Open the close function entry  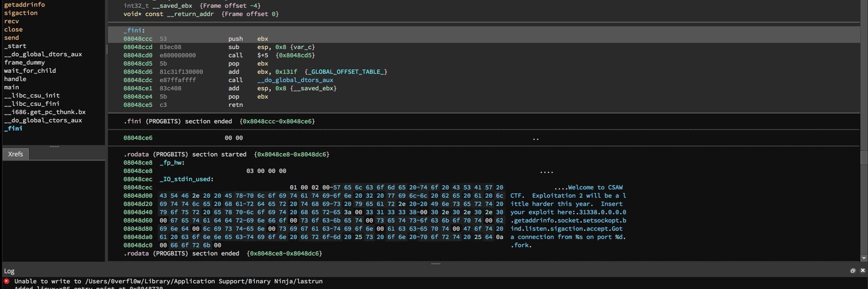13,29
